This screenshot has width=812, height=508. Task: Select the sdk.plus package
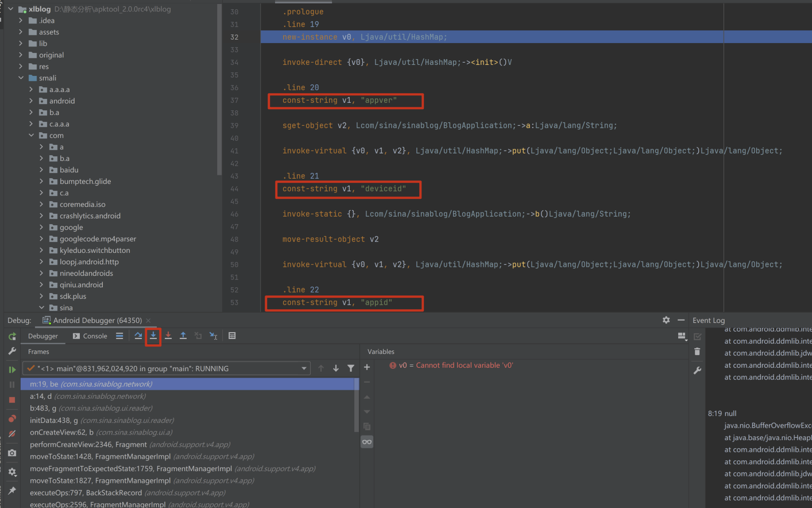72,297
